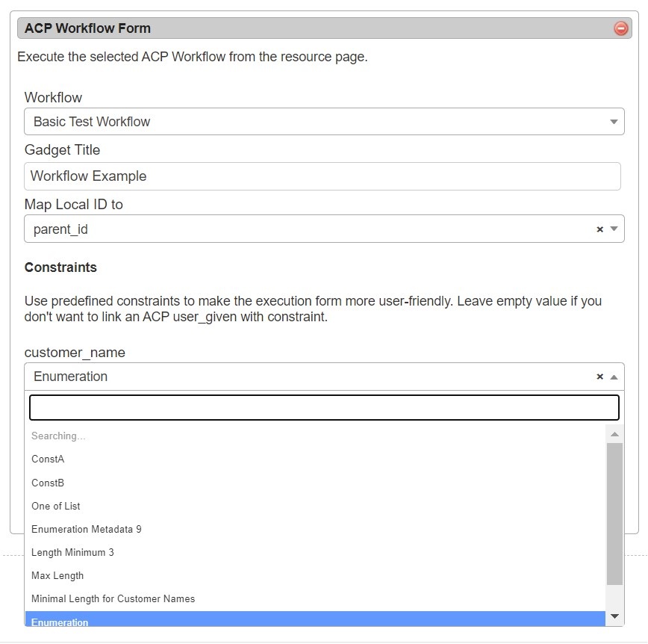
Task: Click the ACP Workflow Form header bar
Action: click(314, 28)
